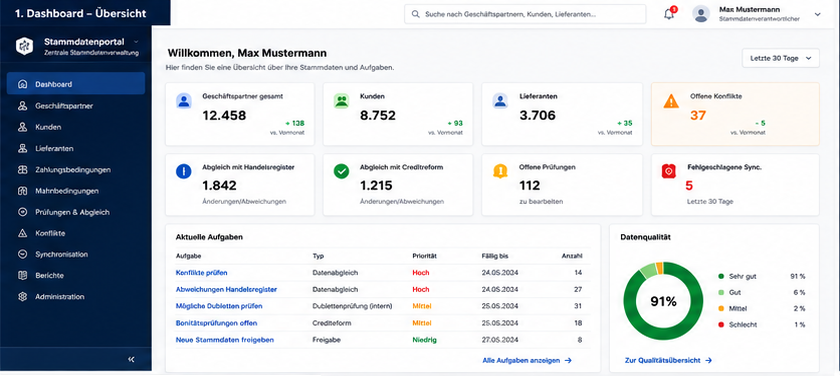Viewport: 840px width, 376px height.
Task: Click the yellow Offene Prüfungen bell icon
Action: tap(500, 171)
